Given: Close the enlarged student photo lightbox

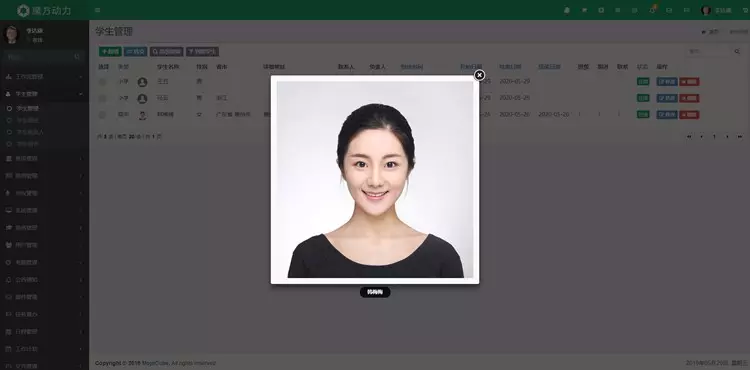Looking at the screenshot, I should pos(479,75).
